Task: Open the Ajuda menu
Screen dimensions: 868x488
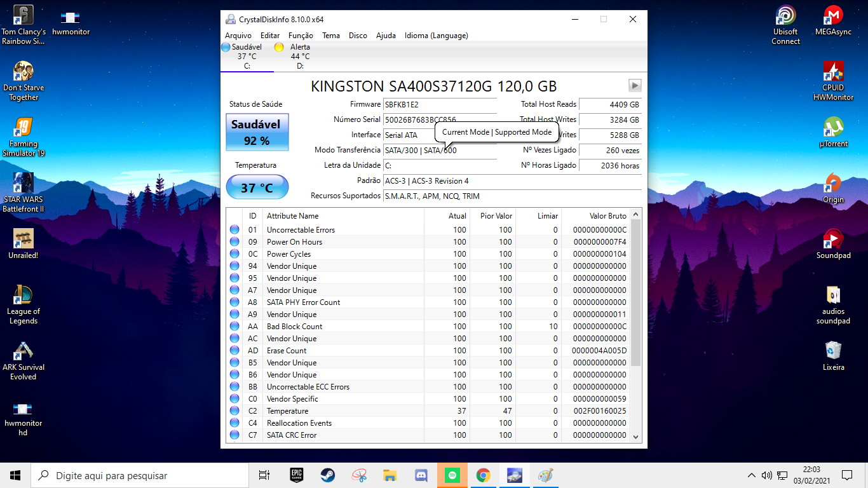Action: point(386,36)
